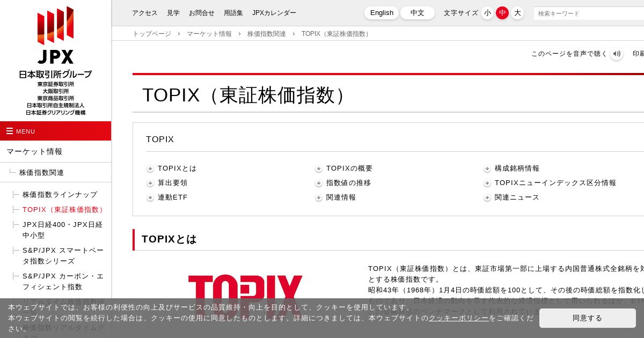
Task: Click arrow icon beside TOPIXニューインデックス区分情報
Action: tap(487, 183)
